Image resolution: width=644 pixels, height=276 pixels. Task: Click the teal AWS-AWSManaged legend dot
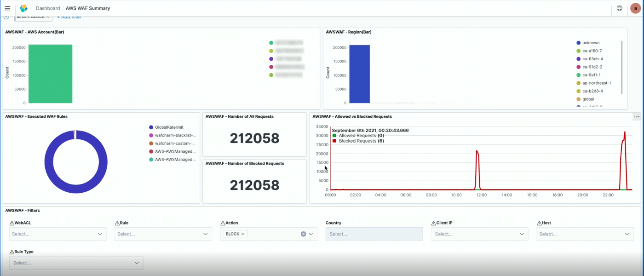click(x=151, y=160)
